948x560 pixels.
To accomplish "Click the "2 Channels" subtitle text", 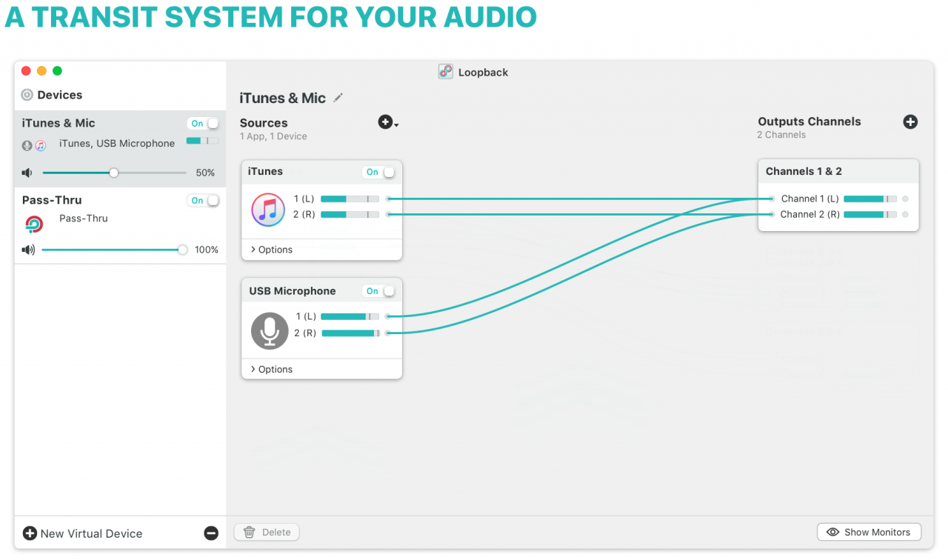I will pos(781,135).
